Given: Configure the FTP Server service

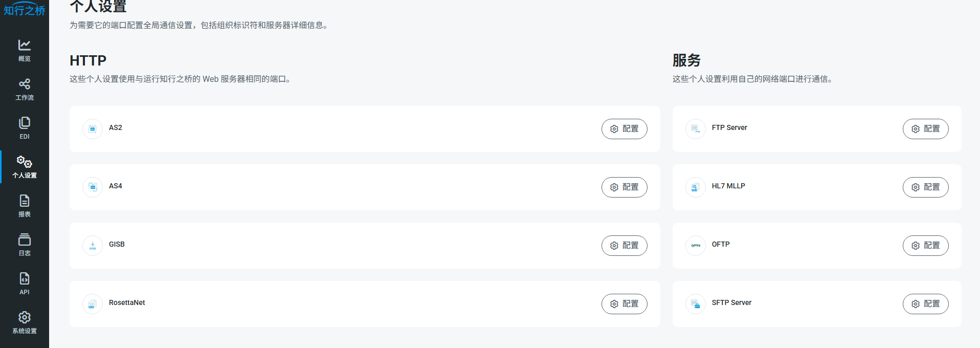Looking at the screenshot, I should coord(925,129).
